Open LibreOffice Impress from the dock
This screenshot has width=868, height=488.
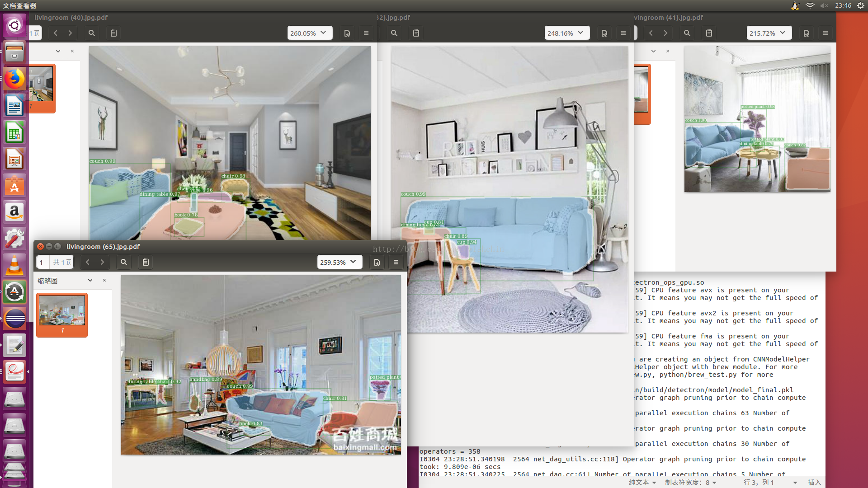pyautogui.click(x=14, y=159)
